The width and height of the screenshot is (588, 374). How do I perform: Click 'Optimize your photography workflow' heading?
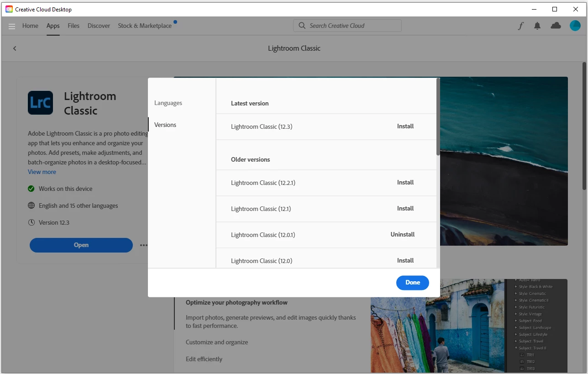(x=236, y=302)
